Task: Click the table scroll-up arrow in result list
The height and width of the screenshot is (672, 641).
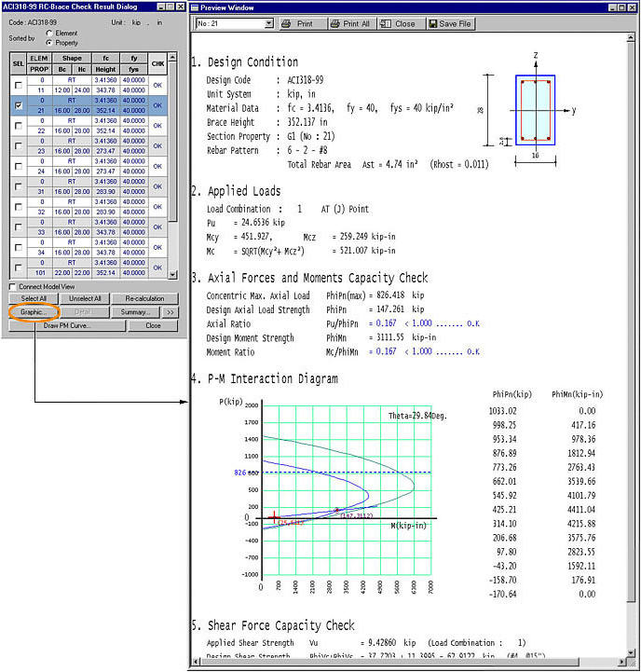Action: point(172,57)
